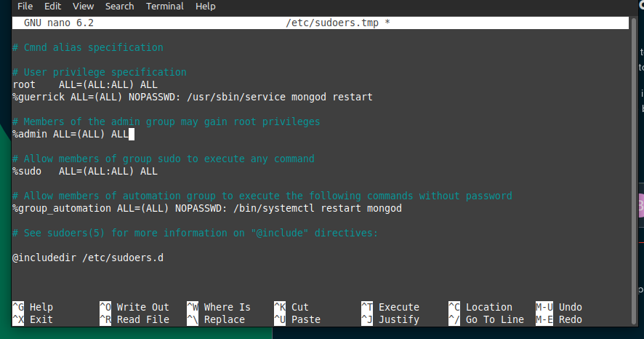Click the ^X Exit shortcut label
The image size is (644, 339).
(33, 319)
